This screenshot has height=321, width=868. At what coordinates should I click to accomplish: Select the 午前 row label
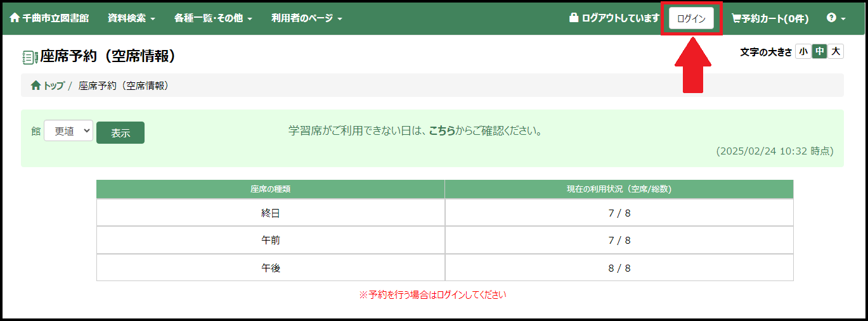pos(271,241)
